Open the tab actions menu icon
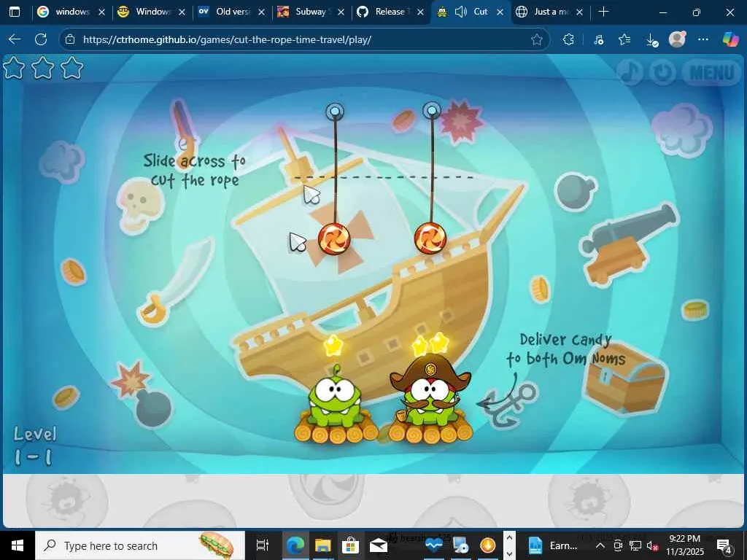This screenshot has width=747, height=560. tap(15, 12)
